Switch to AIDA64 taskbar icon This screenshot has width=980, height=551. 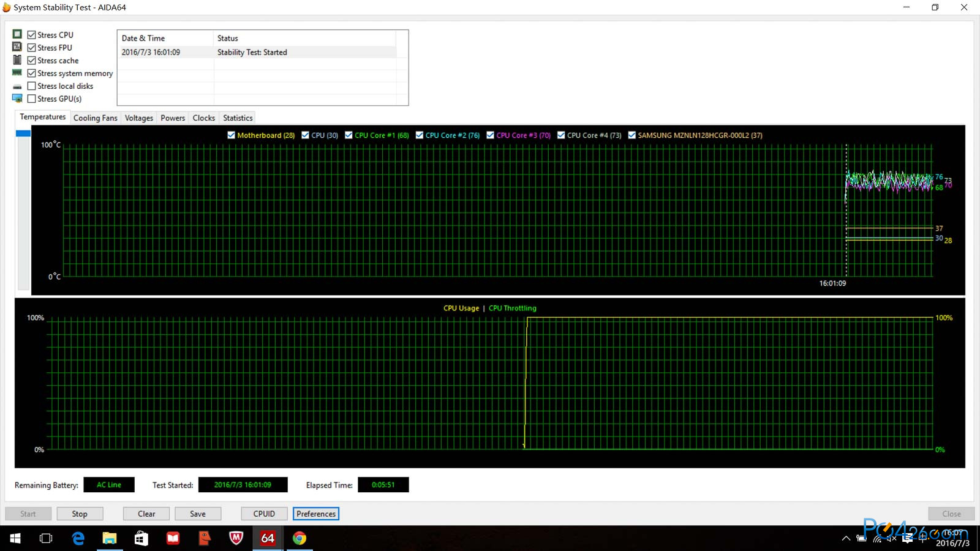(268, 538)
